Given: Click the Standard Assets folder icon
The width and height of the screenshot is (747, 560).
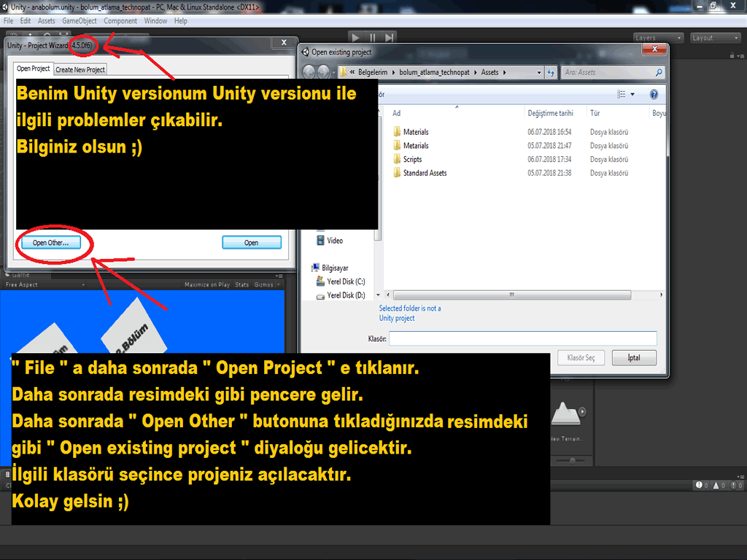Looking at the screenshot, I should [x=397, y=172].
